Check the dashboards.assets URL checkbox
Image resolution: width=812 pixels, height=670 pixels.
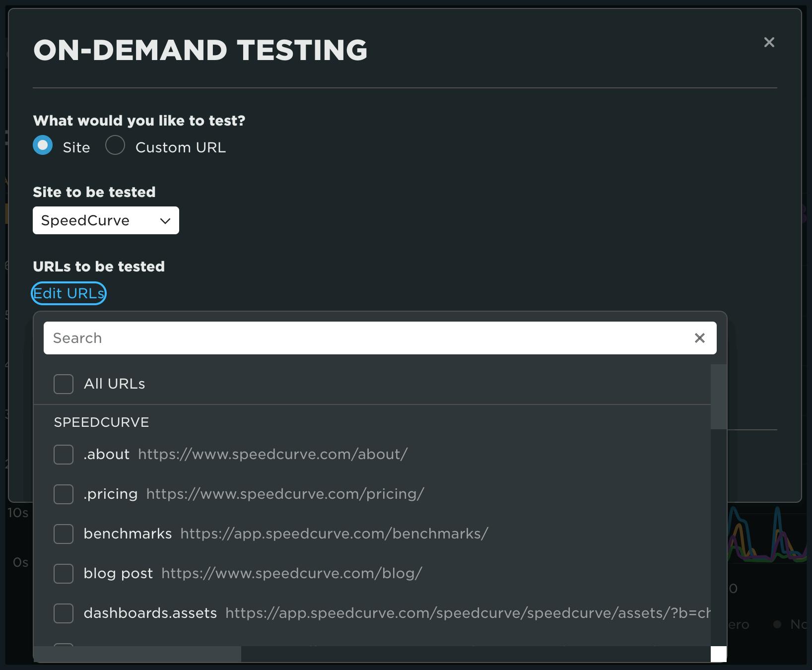(63, 613)
